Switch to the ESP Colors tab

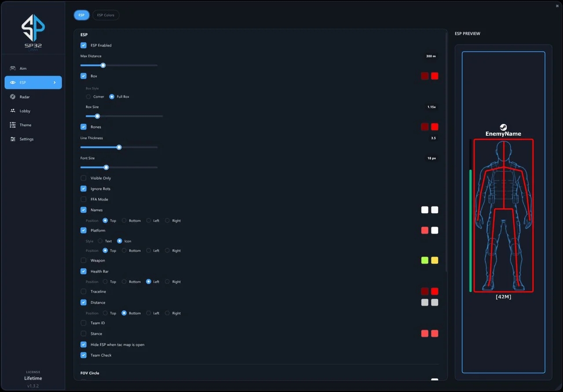point(106,15)
